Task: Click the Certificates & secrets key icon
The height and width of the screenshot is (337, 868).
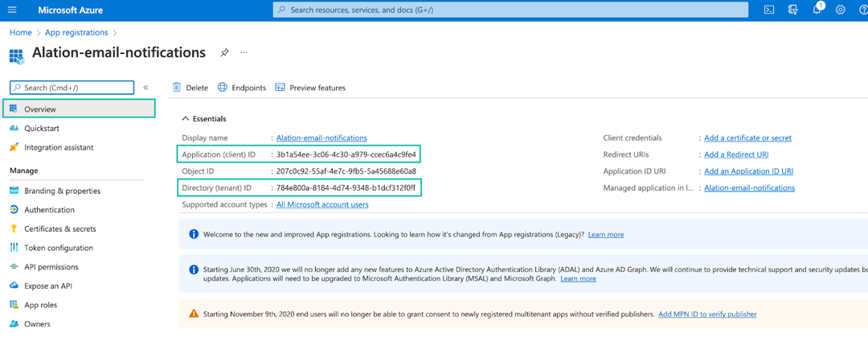Action: [x=14, y=229]
